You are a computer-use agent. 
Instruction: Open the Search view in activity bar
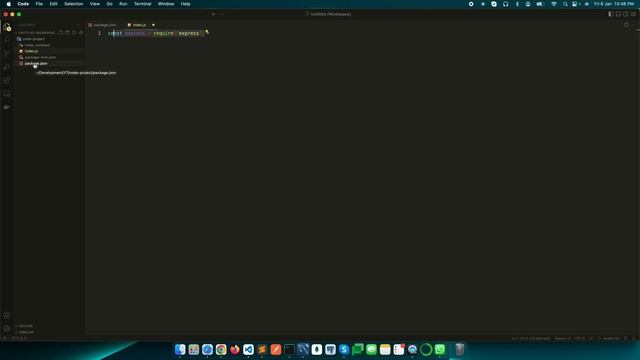7,40
